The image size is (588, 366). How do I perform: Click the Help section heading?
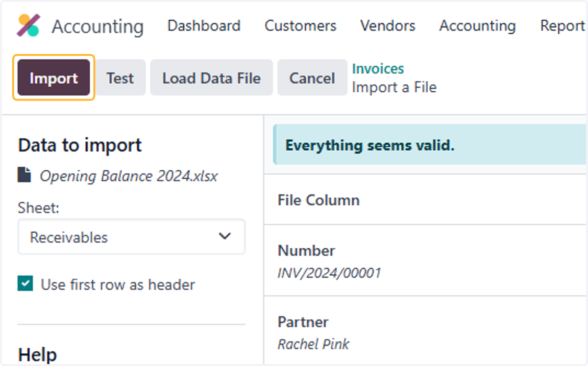point(37,354)
